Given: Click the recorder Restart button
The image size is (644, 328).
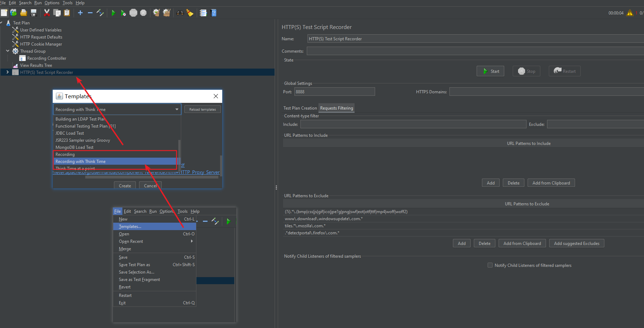Looking at the screenshot, I should (x=565, y=71).
